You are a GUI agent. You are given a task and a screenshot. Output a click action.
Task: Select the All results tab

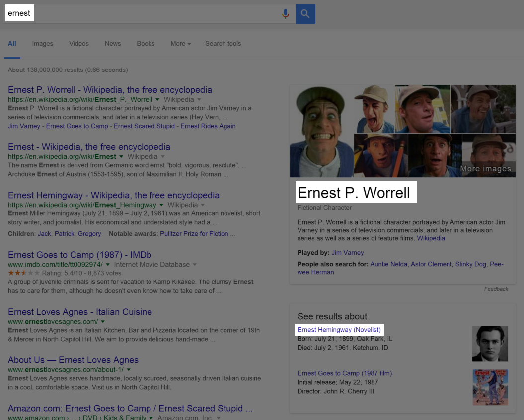(12, 43)
